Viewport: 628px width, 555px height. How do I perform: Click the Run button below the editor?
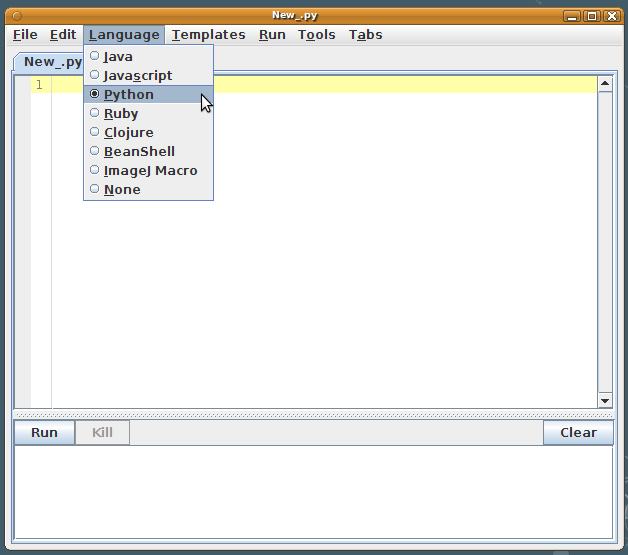coord(44,433)
